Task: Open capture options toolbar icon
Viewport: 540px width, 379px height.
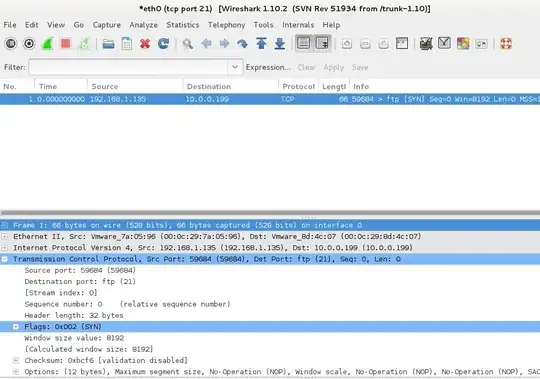Action: 29,44
